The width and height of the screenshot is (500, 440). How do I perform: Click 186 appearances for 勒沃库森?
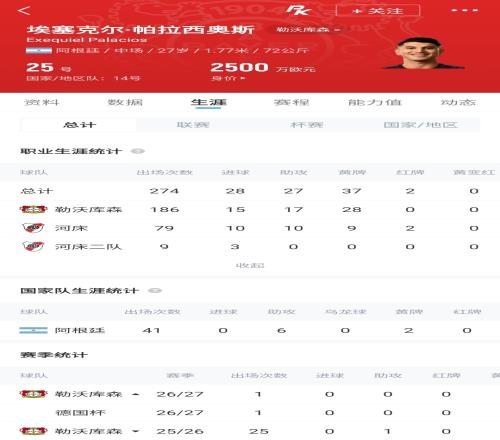point(164,210)
